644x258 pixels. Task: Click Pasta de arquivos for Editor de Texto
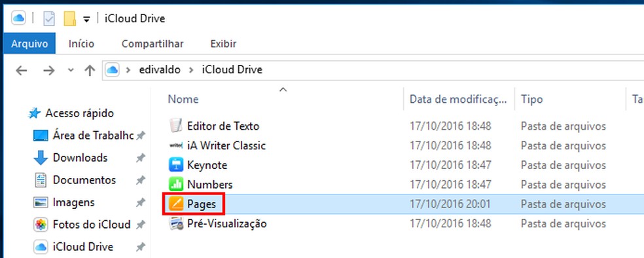563,126
